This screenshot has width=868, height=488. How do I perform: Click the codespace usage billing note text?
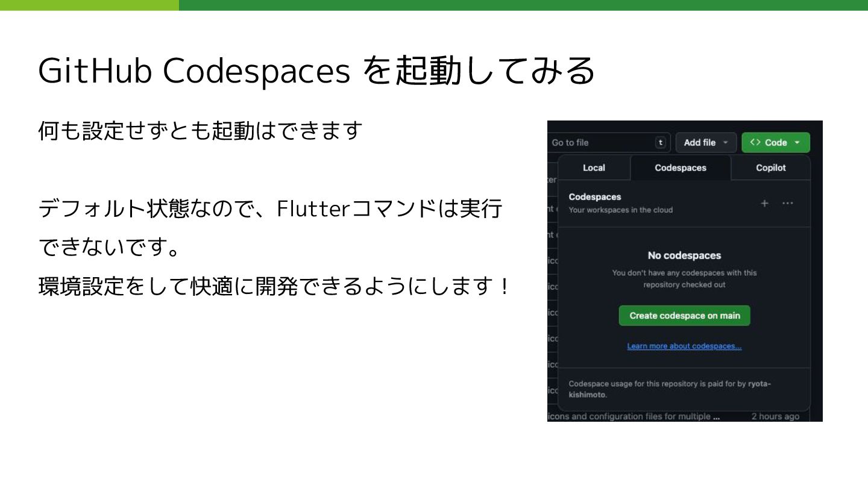(670, 389)
